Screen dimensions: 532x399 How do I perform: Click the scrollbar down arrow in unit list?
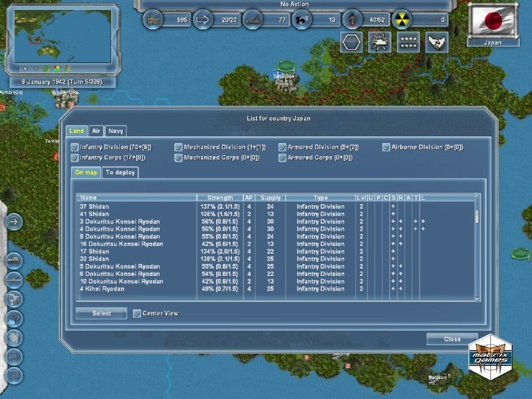click(476, 299)
